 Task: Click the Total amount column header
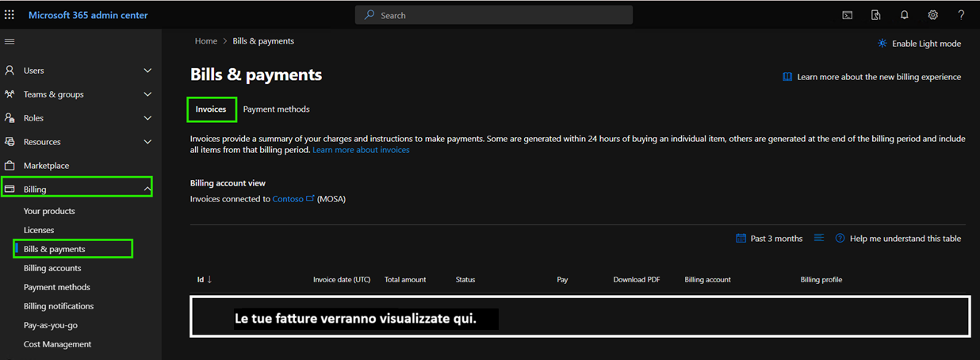click(x=405, y=280)
